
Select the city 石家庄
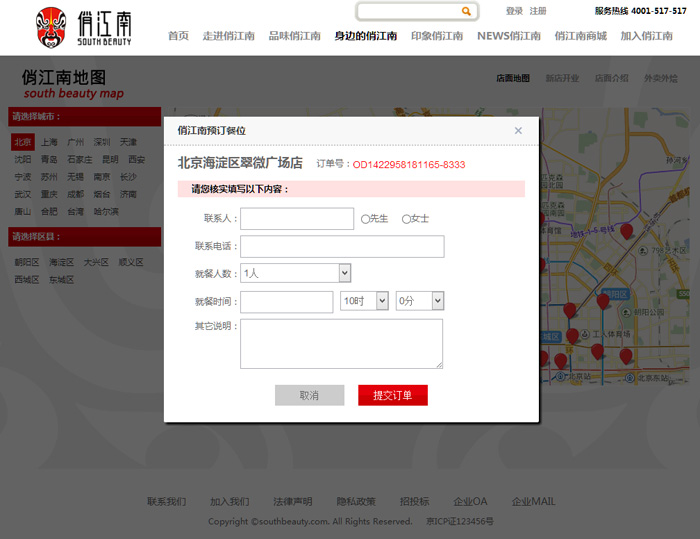79,159
